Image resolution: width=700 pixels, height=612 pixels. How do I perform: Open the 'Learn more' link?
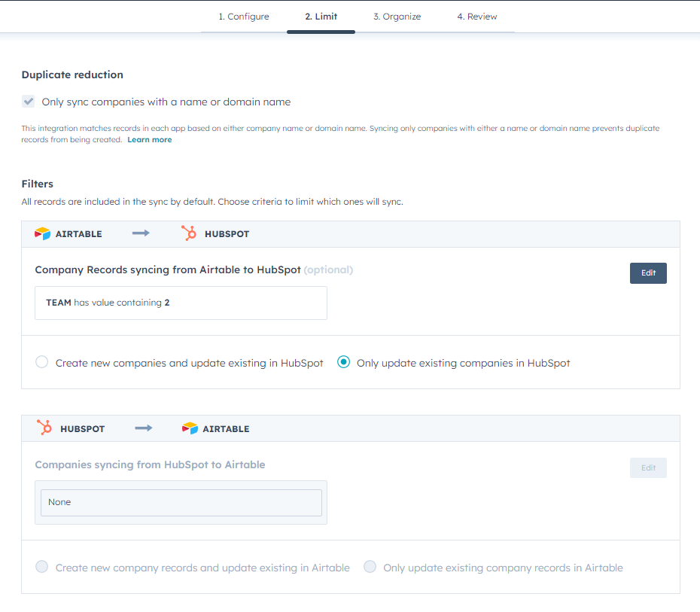(x=149, y=139)
